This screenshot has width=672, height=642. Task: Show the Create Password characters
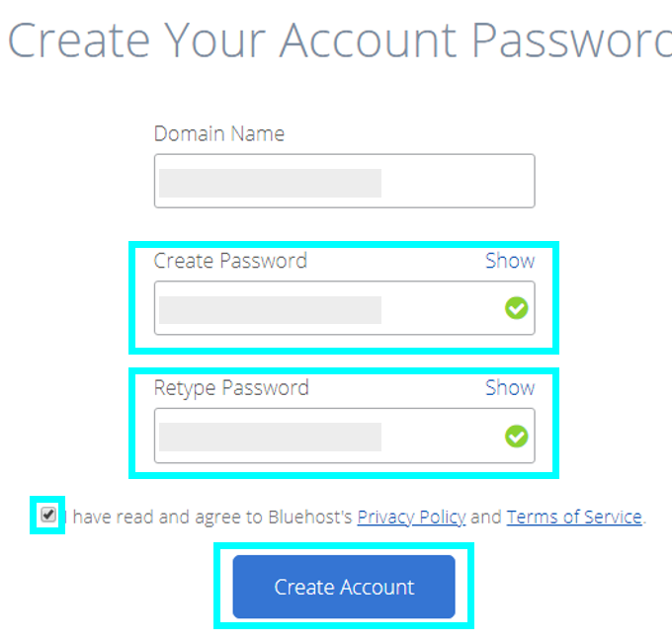[510, 261]
